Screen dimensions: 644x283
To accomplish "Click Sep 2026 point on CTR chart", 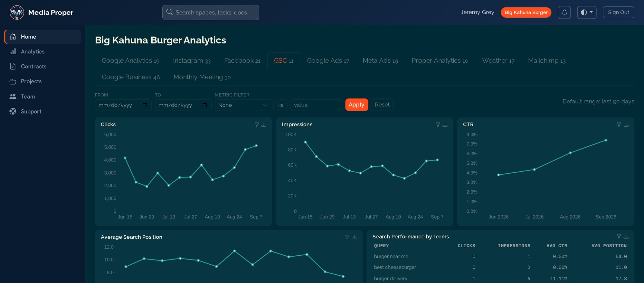I will (606, 140).
